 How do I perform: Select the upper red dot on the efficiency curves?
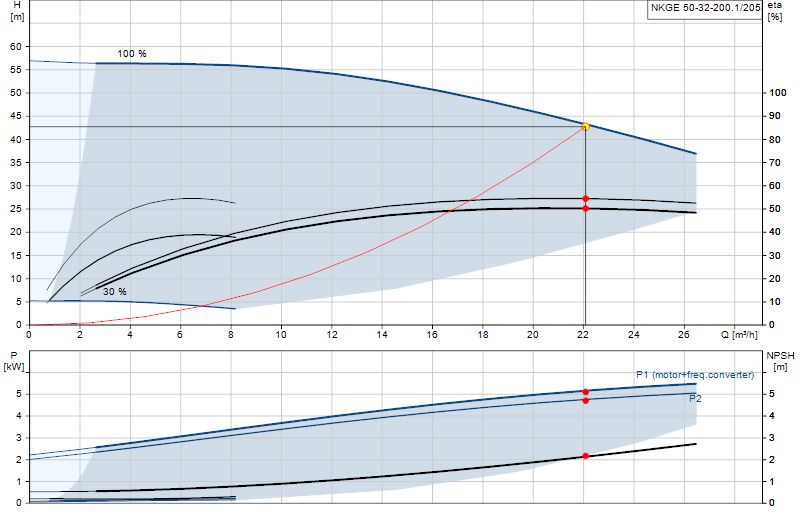585,199
